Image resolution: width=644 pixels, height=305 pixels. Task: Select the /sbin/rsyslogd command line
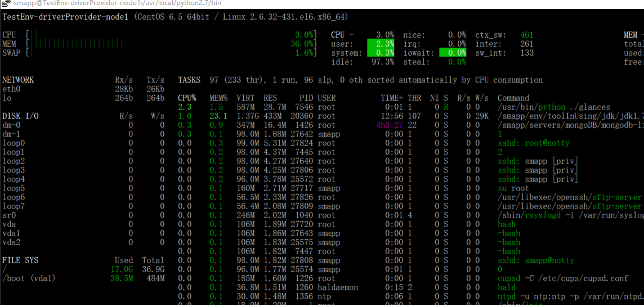click(x=570, y=215)
